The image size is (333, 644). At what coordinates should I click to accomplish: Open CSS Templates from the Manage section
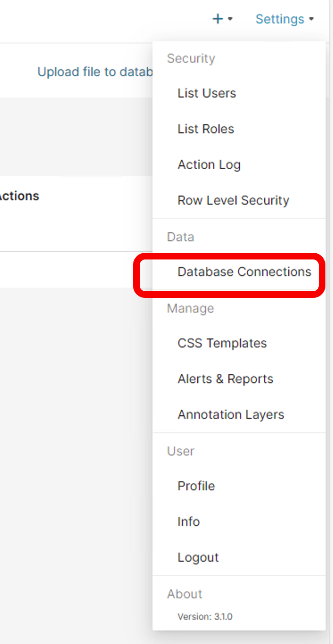[222, 343]
